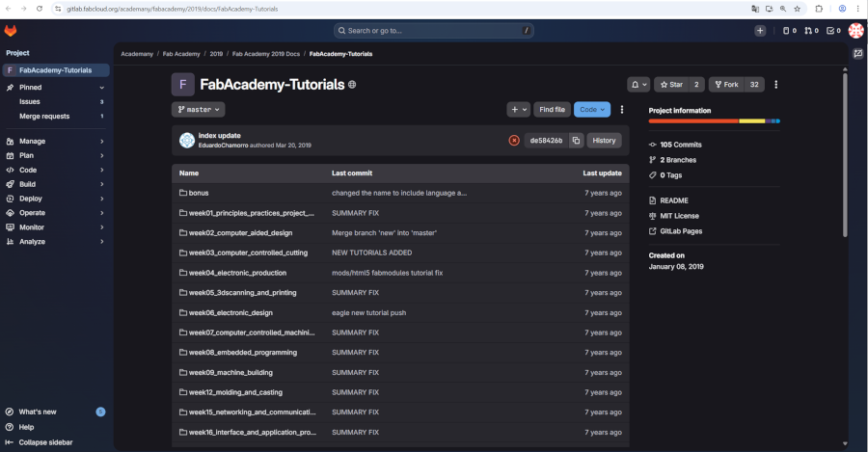
Task: Open Merge requests in the sidebar
Action: pos(55,117)
